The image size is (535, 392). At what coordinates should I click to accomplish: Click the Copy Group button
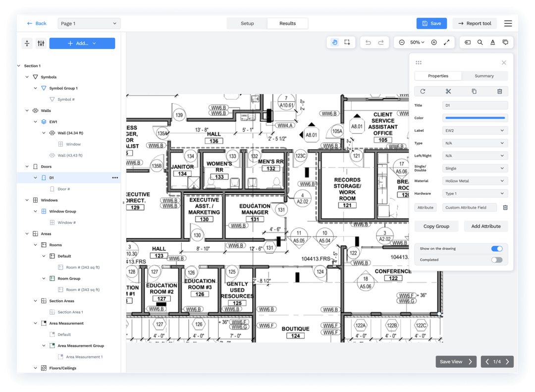coord(436,226)
